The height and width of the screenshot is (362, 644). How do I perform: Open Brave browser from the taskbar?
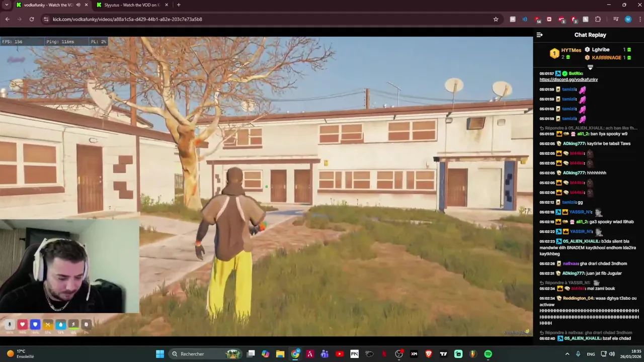[429, 354]
